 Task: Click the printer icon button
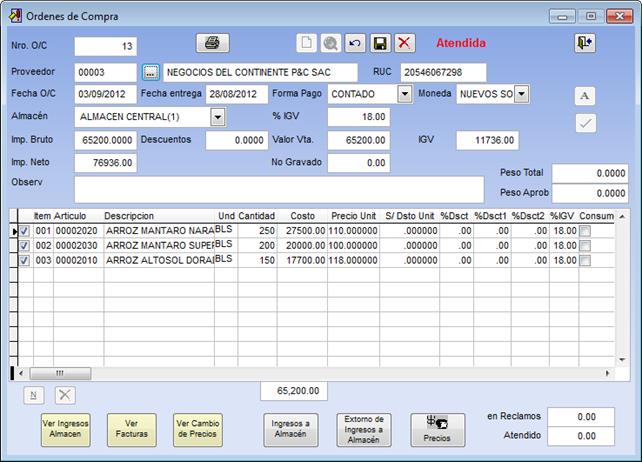[x=212, y=43]
